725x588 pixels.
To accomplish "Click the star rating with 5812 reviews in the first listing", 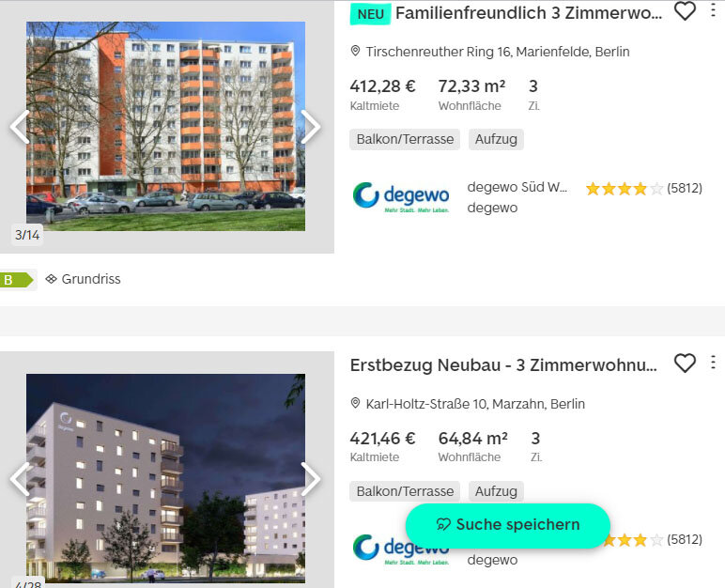I will click(643, 189).
